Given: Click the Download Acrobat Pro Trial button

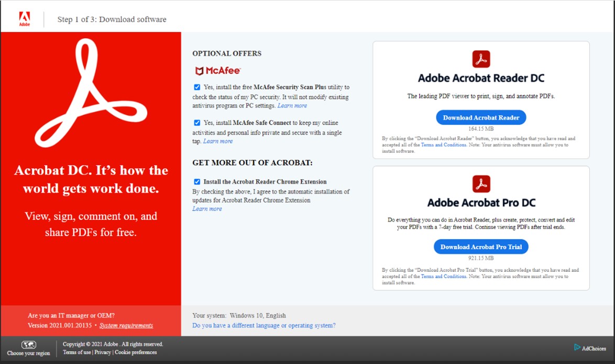Looking at the screenshot, I should coord(481,247).
